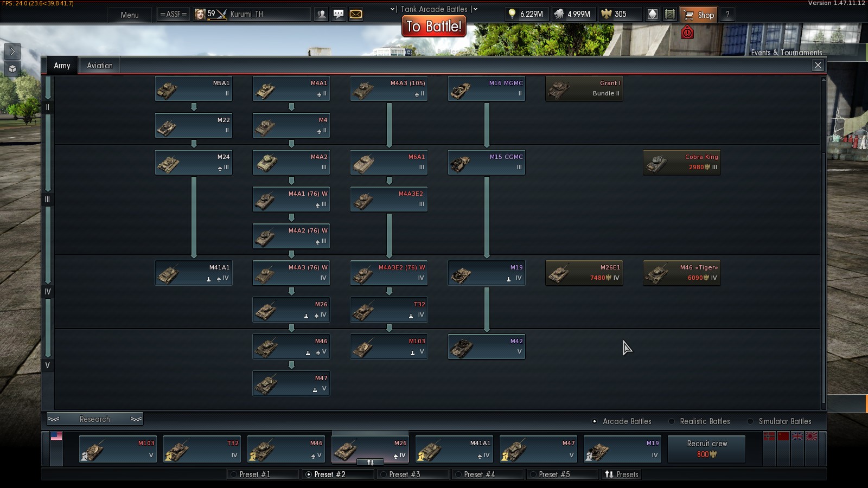Select the M103 crew slot in the bottom bar

click(x=118, y=450)
